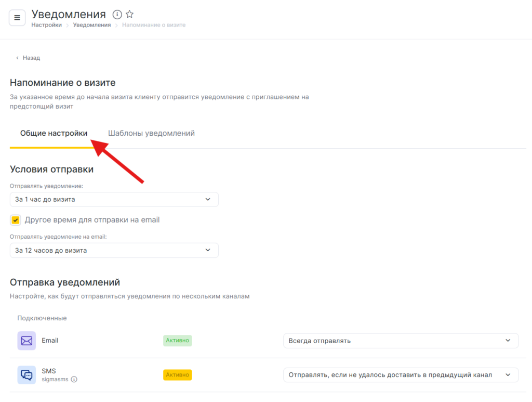
Task: Expand the 'За 12 часов до визита' dropdown
Action: [x=114, y=250]
